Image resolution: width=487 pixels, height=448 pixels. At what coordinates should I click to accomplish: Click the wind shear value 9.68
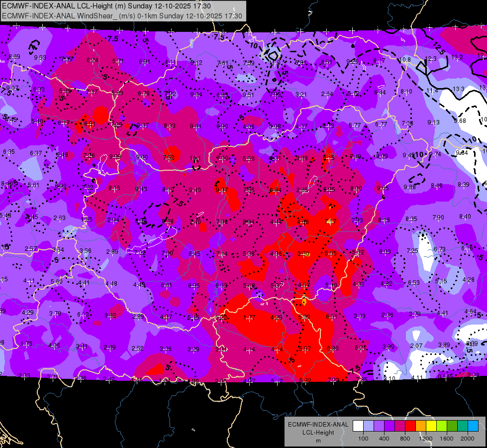460,120
